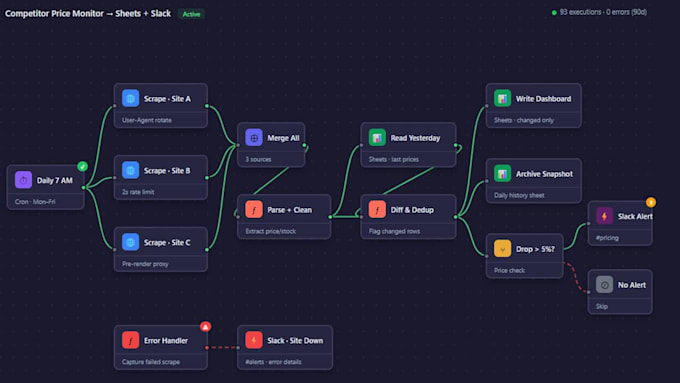Click the '3 sources' subtitle
Viewport: 680px width, 383px height.
[x=258, y=159]
